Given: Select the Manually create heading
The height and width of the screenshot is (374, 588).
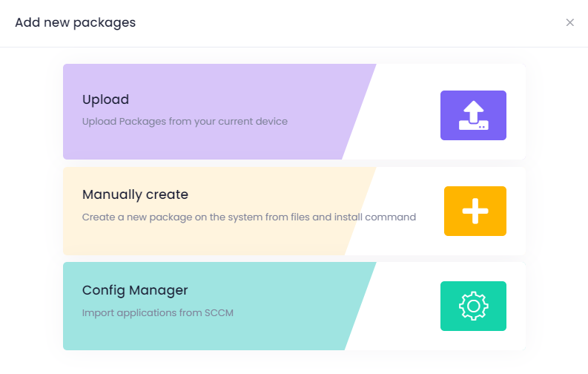Looking at the screenshot, I should click(x=135, y=194).
